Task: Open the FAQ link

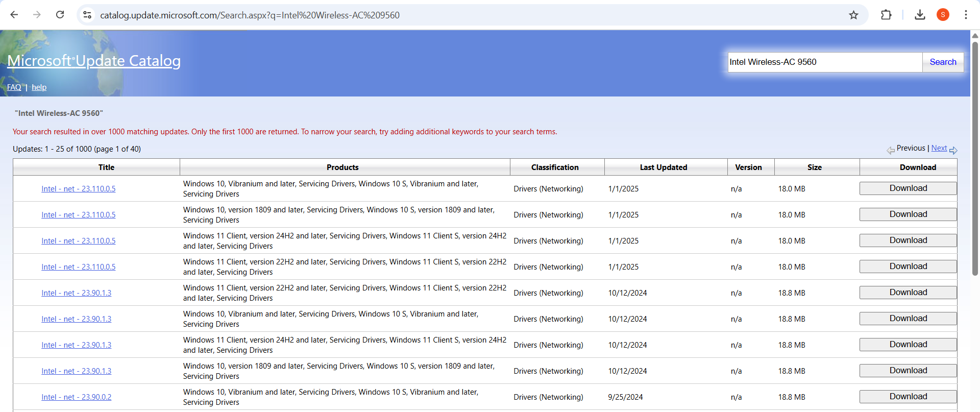Action: coord(14,87)
